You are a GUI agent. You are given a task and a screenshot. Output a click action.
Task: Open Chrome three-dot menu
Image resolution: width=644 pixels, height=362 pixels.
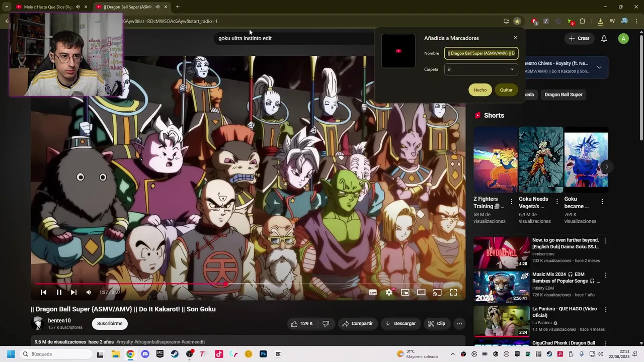point(637,21)
